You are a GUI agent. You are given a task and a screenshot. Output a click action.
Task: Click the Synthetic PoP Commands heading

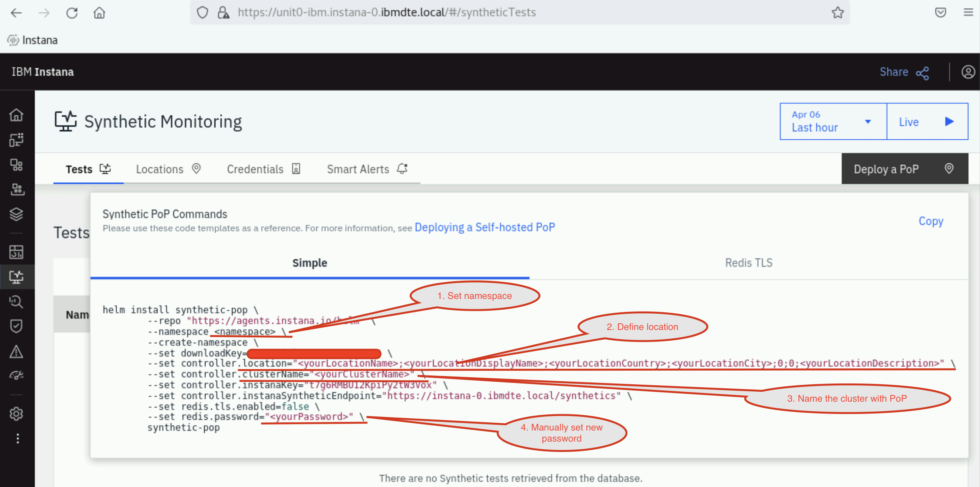(x=165, y=214)
